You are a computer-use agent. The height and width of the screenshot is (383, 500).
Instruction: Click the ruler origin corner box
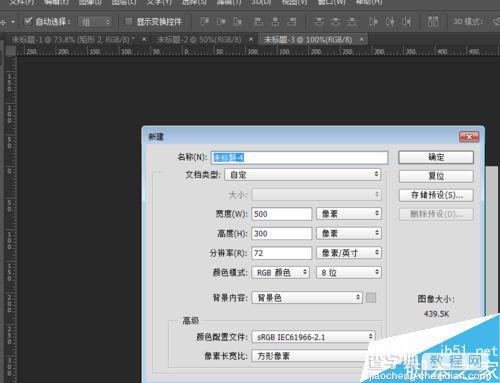[x=11, y=51]
